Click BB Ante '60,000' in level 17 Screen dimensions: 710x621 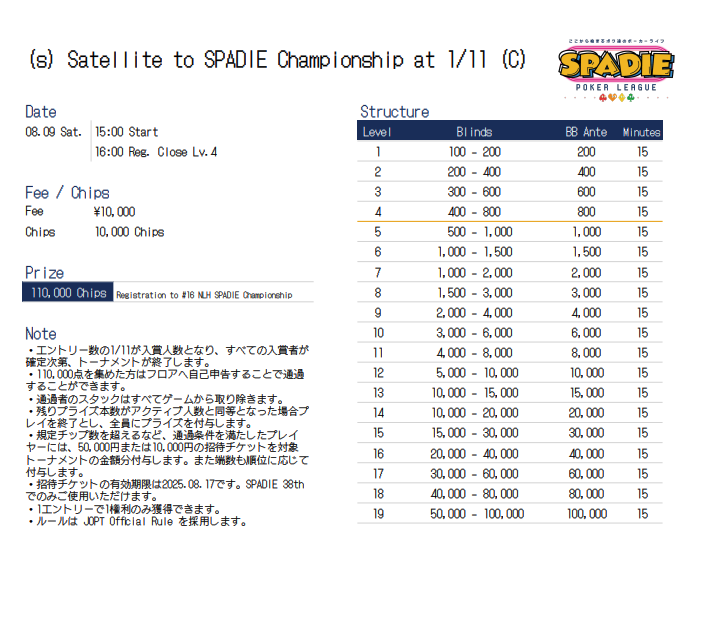(586, 474)
